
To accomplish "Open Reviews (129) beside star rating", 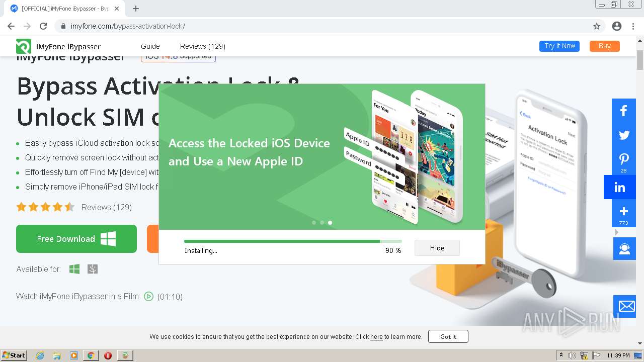I will pyautogui.click(x=107, y=207).
